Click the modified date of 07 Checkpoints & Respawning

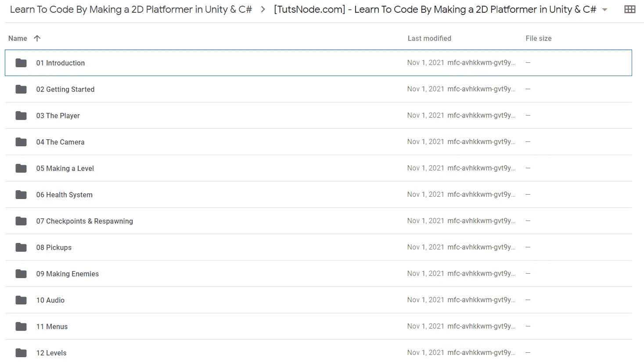(x=425, y=221)
